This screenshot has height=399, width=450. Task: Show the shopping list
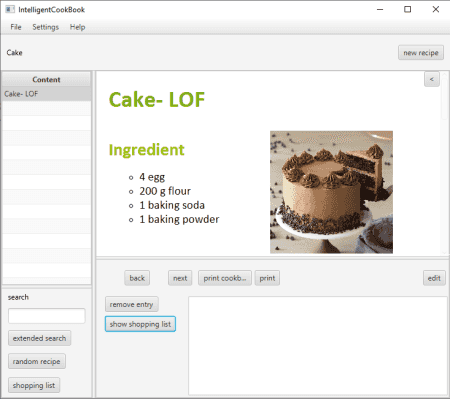[140, 324]
